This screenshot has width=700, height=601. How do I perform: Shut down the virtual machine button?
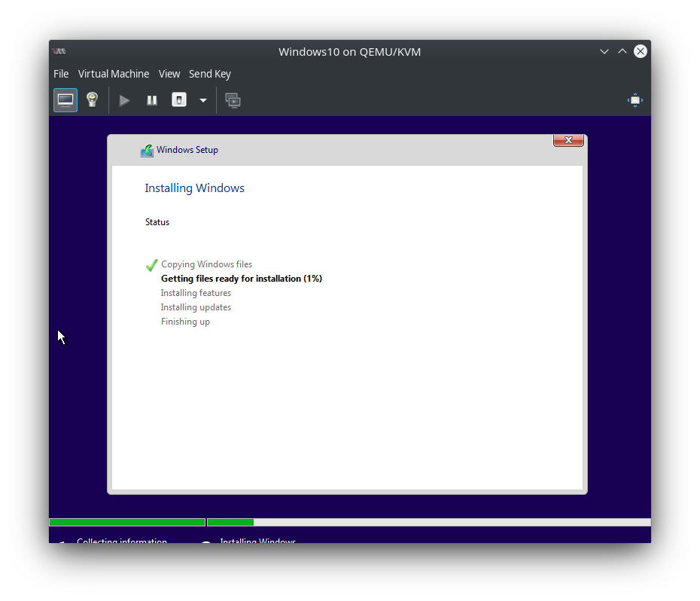pyautogui.click(x=179, y=100)
